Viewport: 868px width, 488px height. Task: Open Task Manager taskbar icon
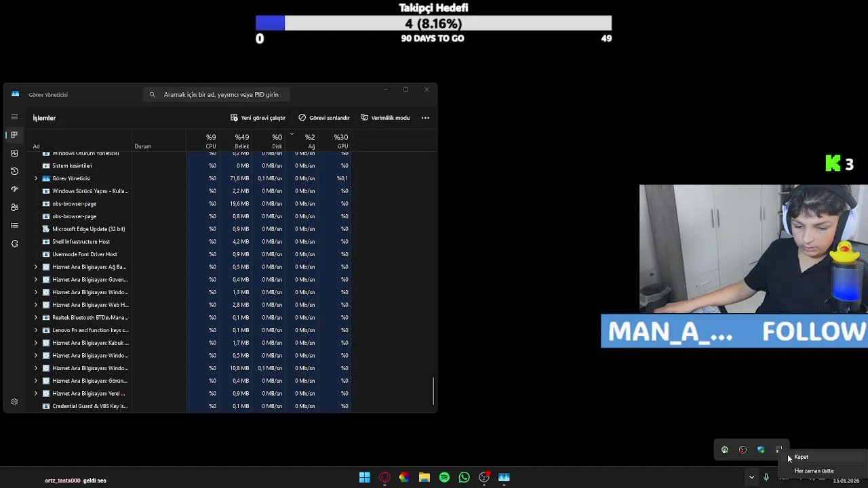[x=504, y=478]
